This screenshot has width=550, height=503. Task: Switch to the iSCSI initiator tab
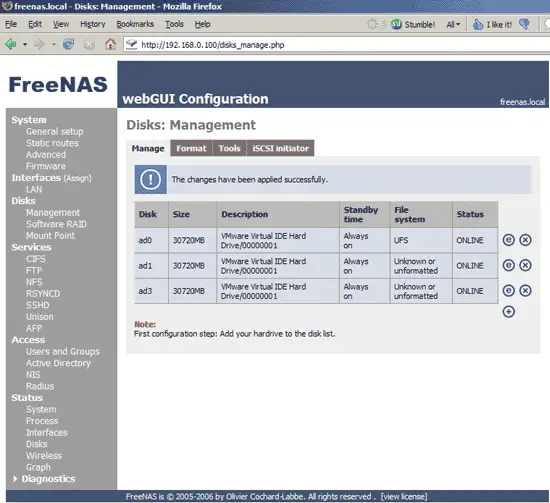280,148
